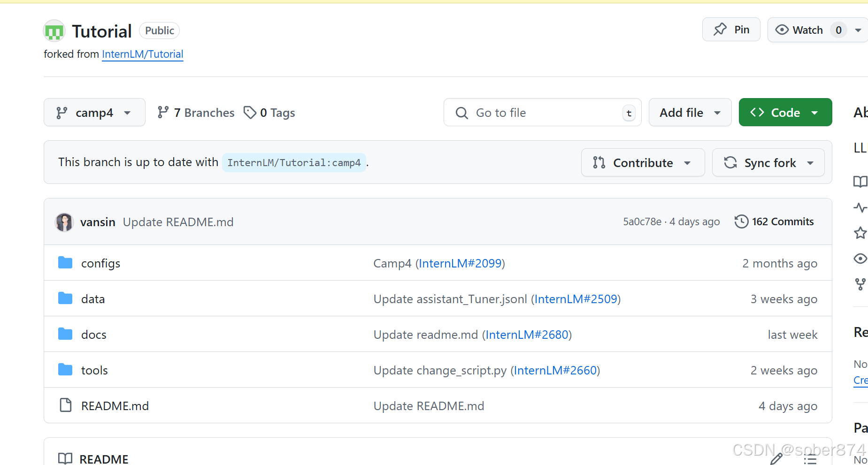868x465 pixels.
Task: Open the vansin author link
Action: click(x=98, y=222)
